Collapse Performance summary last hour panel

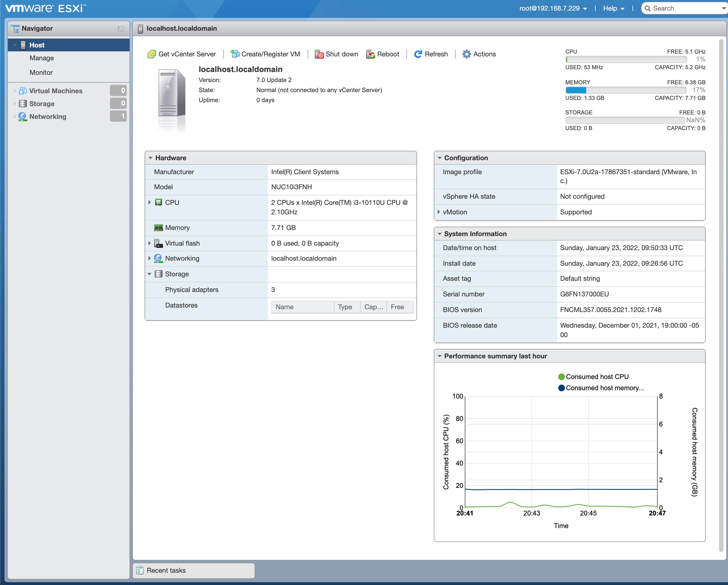click(x=439, y=356)
